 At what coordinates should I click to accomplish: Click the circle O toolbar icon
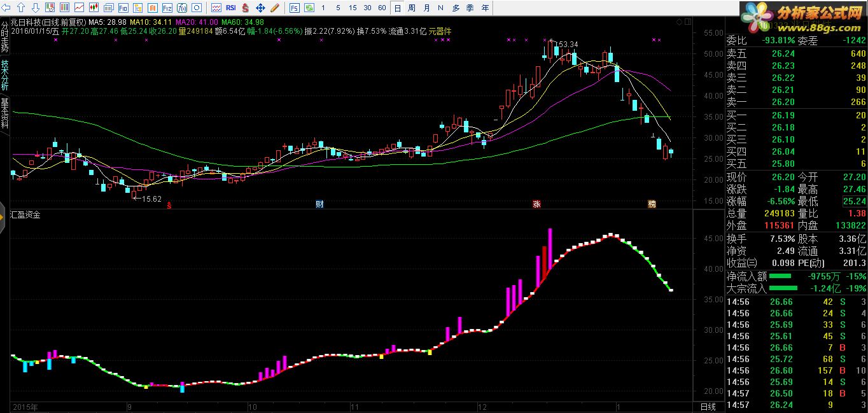click(197, 8)
